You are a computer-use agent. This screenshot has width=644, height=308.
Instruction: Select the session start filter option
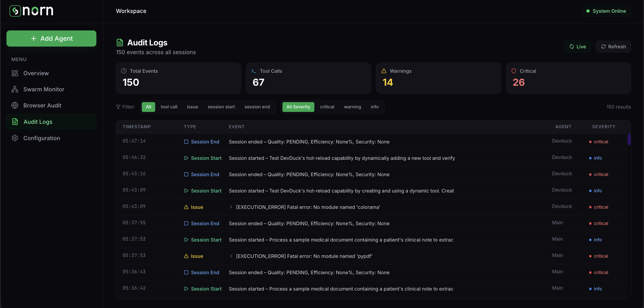[221, 107]
